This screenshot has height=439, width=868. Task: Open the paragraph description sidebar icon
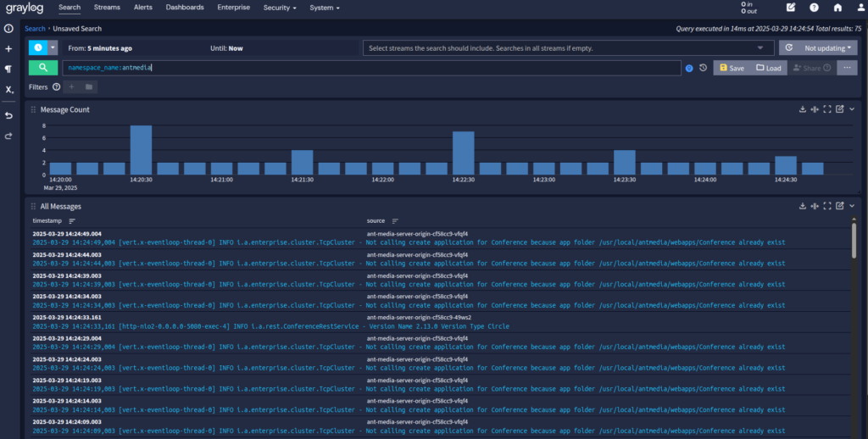[x=8, y=69]
